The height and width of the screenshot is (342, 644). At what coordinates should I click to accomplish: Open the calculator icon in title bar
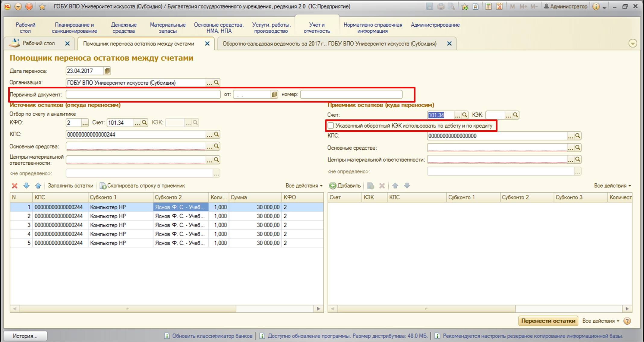coord(488,6)
